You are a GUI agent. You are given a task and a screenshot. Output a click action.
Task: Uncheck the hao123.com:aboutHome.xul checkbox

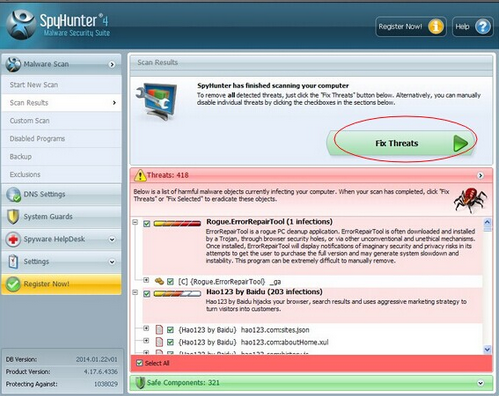[170, 342]
